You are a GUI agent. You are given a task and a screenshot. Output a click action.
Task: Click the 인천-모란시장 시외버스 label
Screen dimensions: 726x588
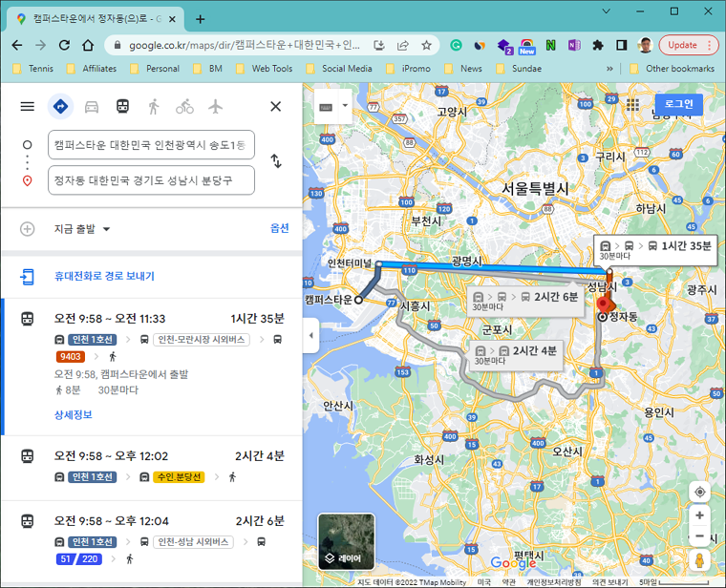pos(202,340)
